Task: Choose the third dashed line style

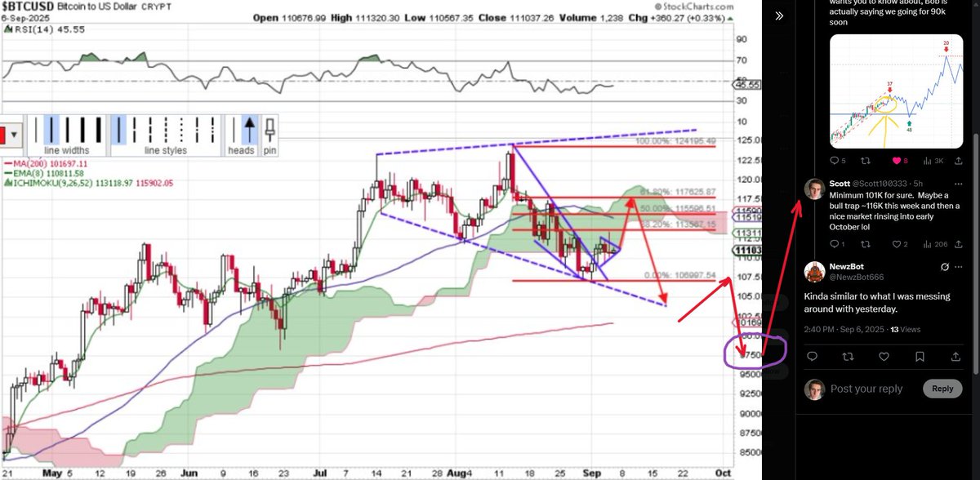Action: click(x=150, y=130)
